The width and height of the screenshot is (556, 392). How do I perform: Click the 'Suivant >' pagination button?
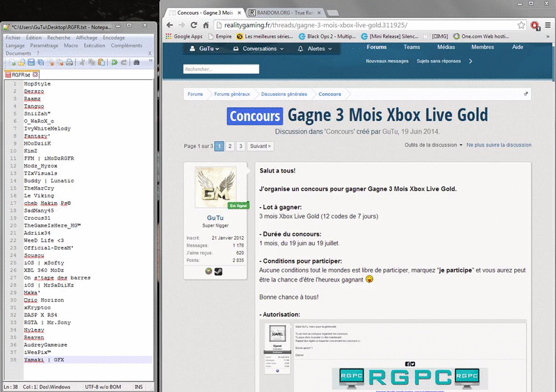260,146
